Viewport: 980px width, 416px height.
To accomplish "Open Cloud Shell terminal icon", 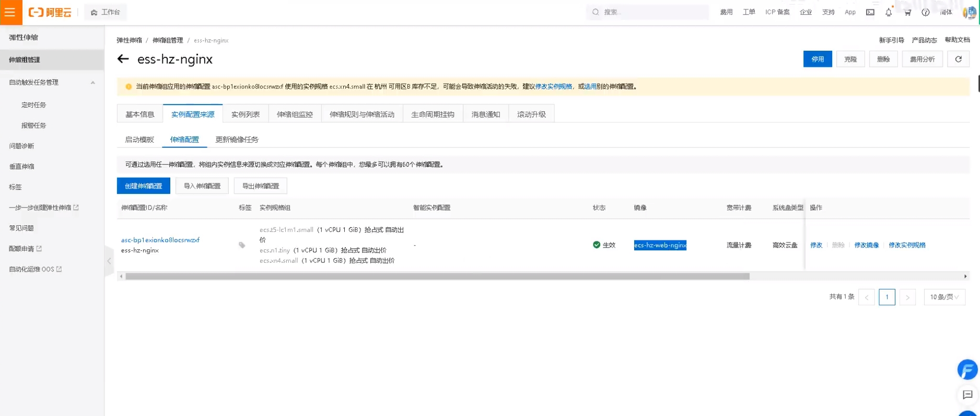I will 870,12.
